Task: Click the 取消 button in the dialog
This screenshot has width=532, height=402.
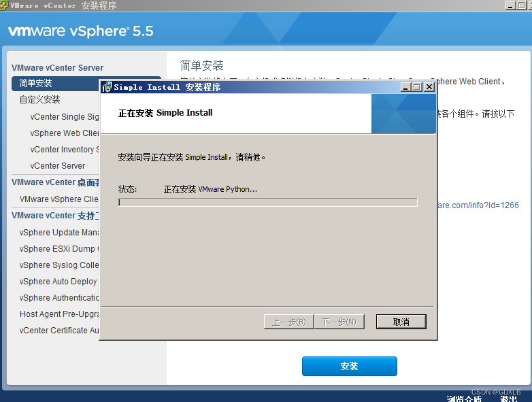Action: [x=401, y=322]
